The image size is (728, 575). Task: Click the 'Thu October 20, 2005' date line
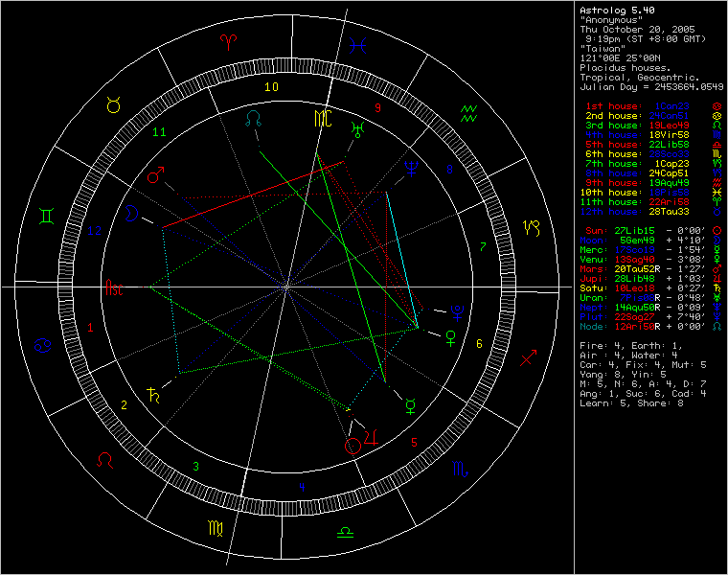(637, 30)
